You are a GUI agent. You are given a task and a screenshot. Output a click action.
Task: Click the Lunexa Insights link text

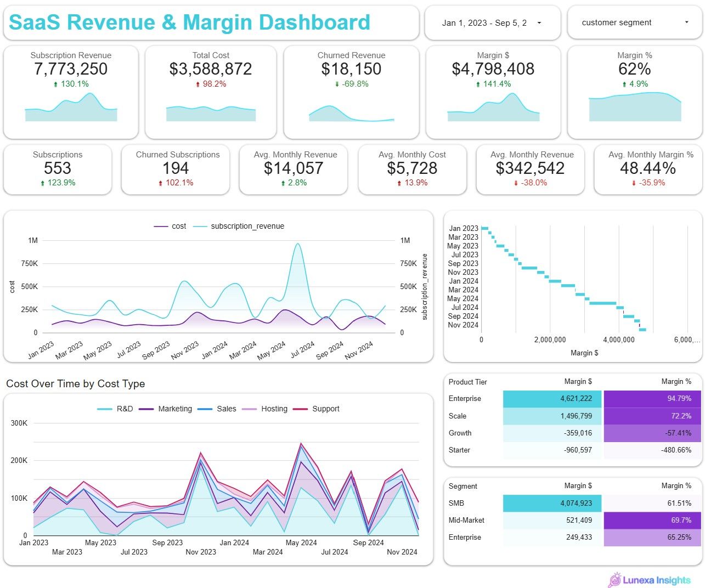point(657,580)
